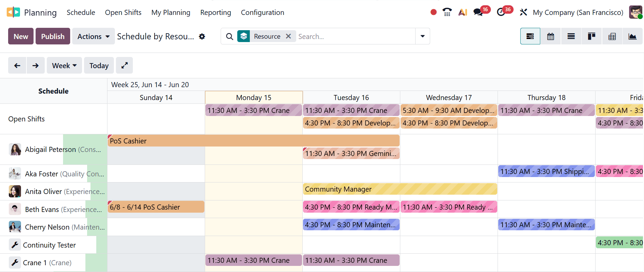This screenshot has height=272, width=644.
Task: Open the company switcher My Company (San Francisco)
Action: pyautogui.click(x=578, y=12)
